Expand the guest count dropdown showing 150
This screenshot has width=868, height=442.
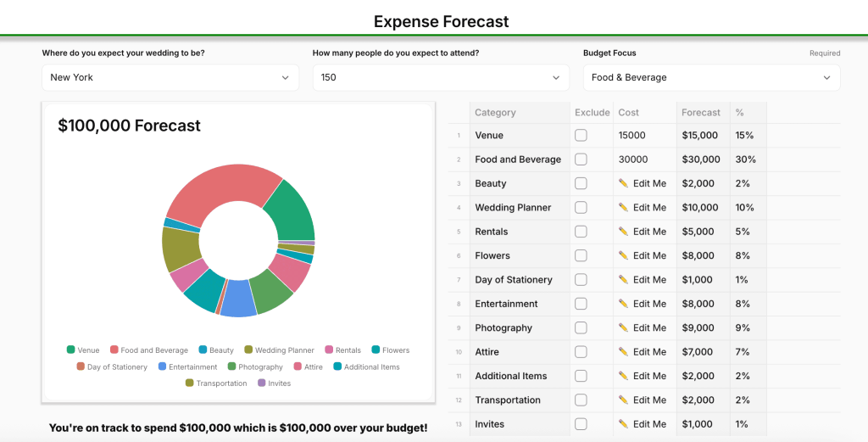tap(440, 77)
